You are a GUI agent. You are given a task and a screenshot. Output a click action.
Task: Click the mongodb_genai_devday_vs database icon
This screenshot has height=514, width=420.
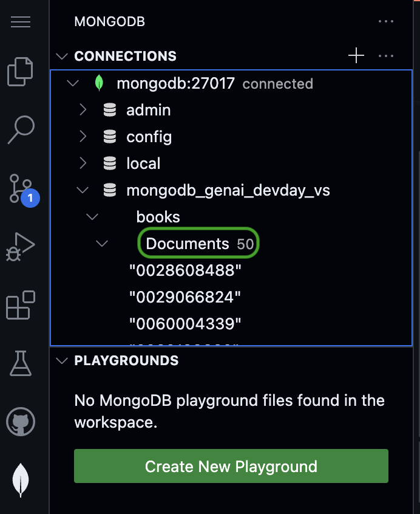click(110, 190)
